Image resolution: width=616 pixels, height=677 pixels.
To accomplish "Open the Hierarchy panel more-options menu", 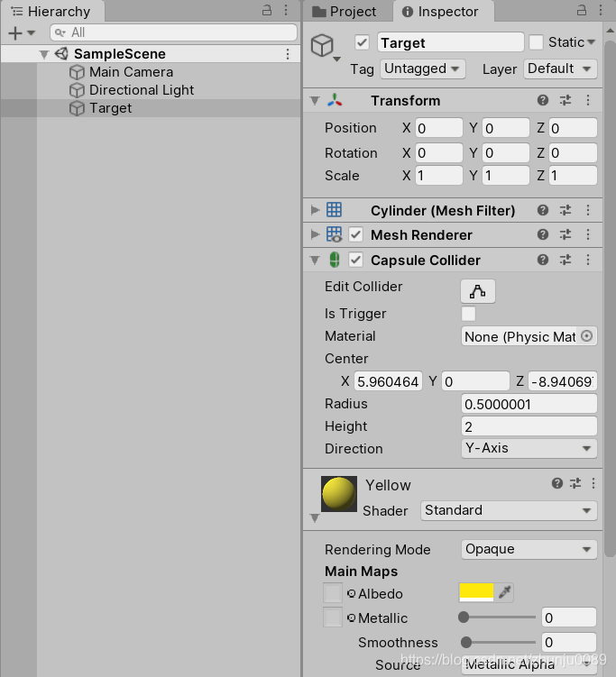I will pos(286,10).
